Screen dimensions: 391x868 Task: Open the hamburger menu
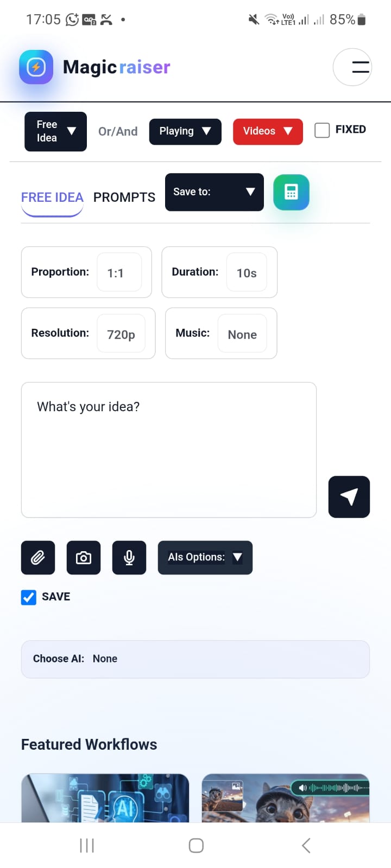[x=352, y=67]
